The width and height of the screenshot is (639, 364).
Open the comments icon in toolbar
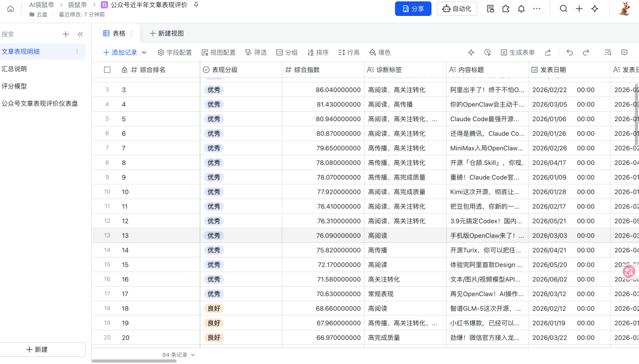click(x=624, y=53)
